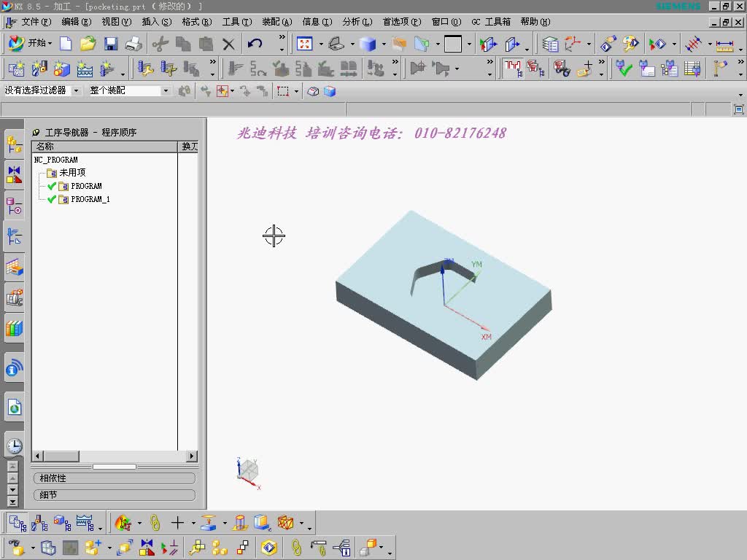Click the Fit view icon
Screen dimensions: 747x560
(x=304, y=44)
